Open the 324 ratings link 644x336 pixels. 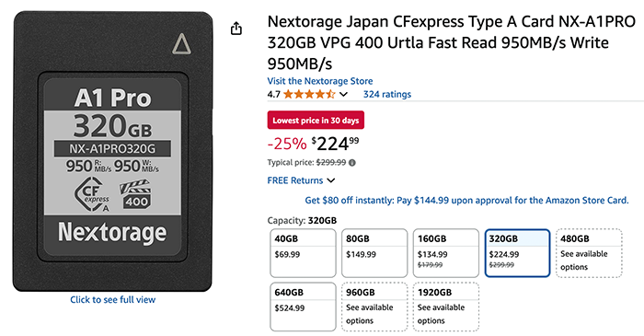coord(387,95)
